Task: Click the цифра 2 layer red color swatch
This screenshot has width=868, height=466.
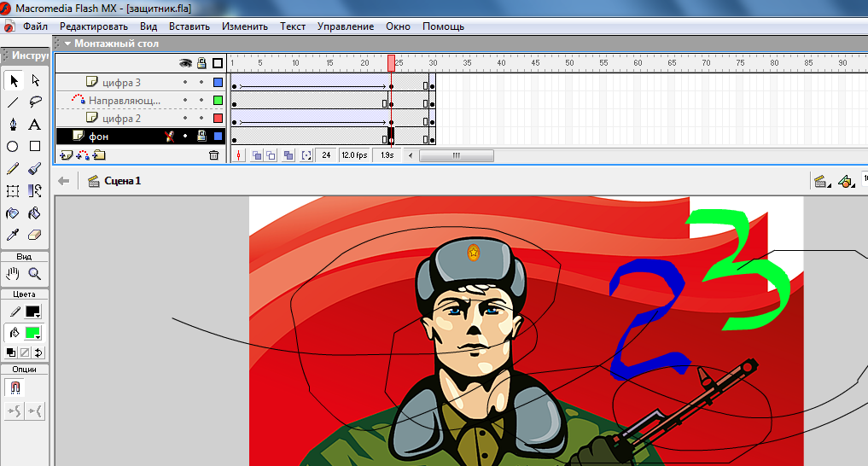Action: (218, 119)
